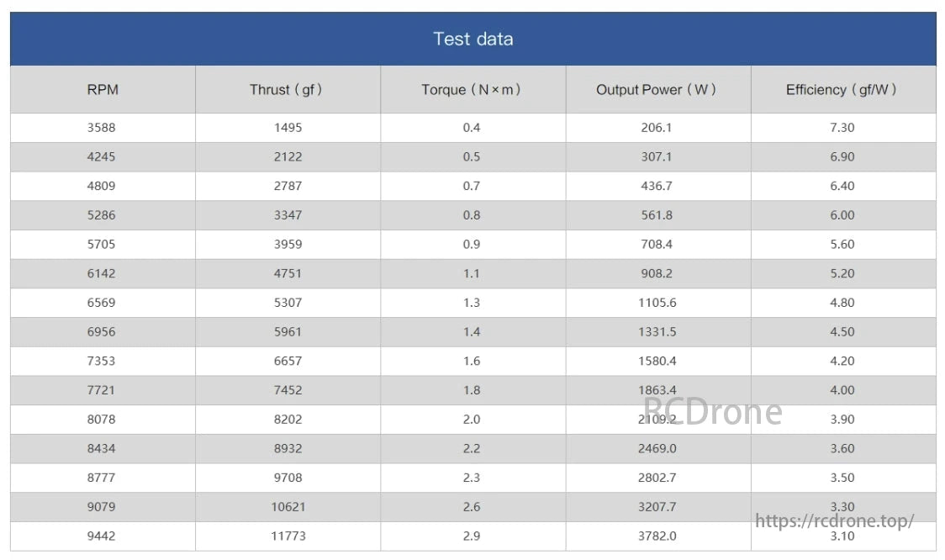Click the output power value 1331.5

point(657,332)
